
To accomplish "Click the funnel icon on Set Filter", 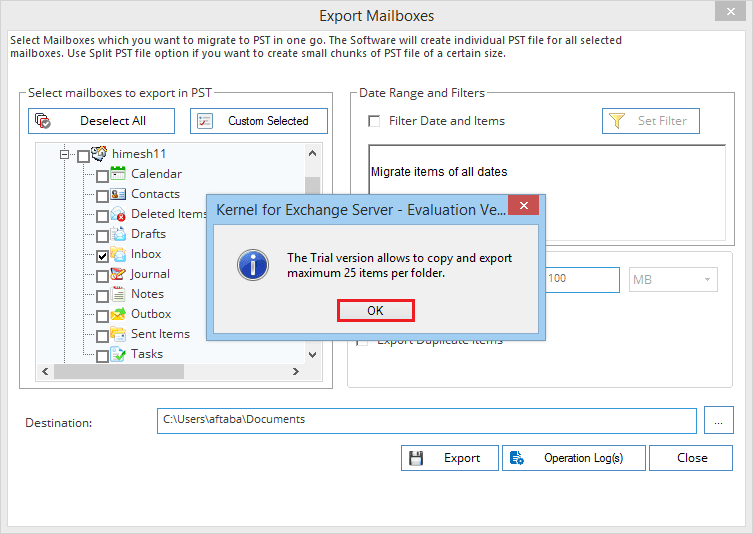I will (x=617, y=121).
